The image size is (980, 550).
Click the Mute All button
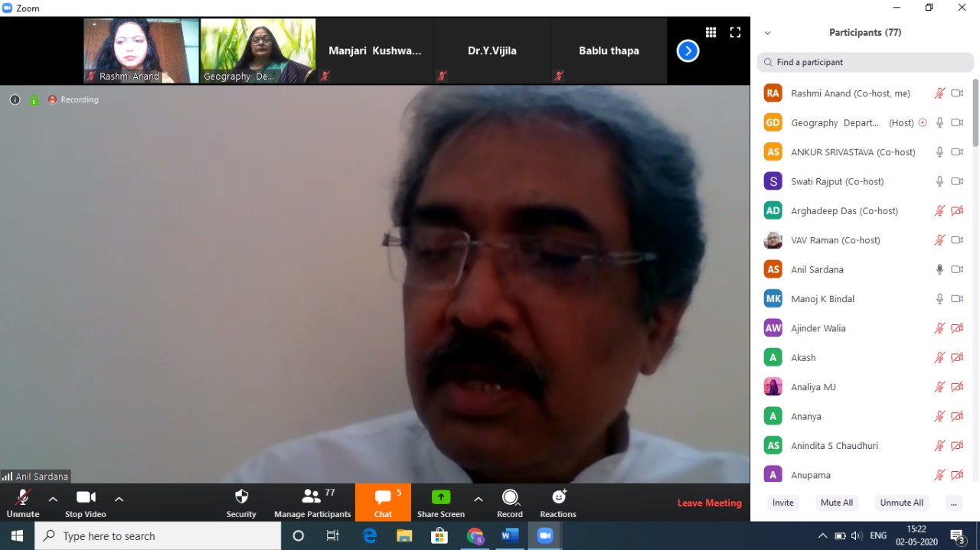coord(836,503)
